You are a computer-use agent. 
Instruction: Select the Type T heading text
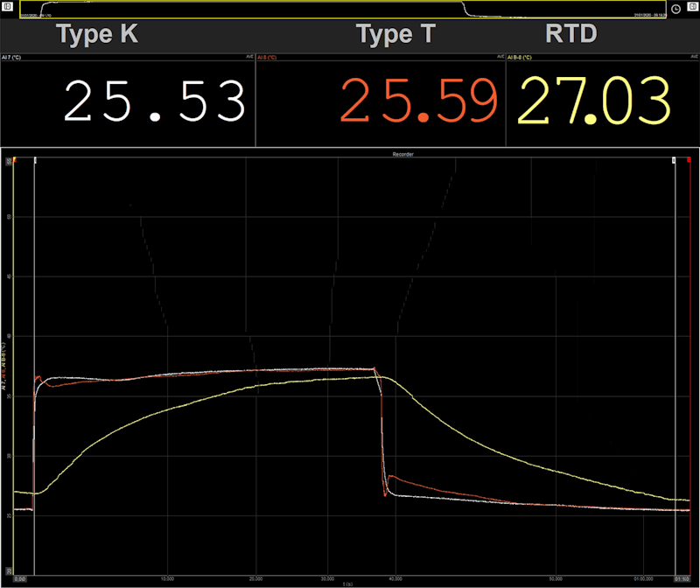click(395, 34)
